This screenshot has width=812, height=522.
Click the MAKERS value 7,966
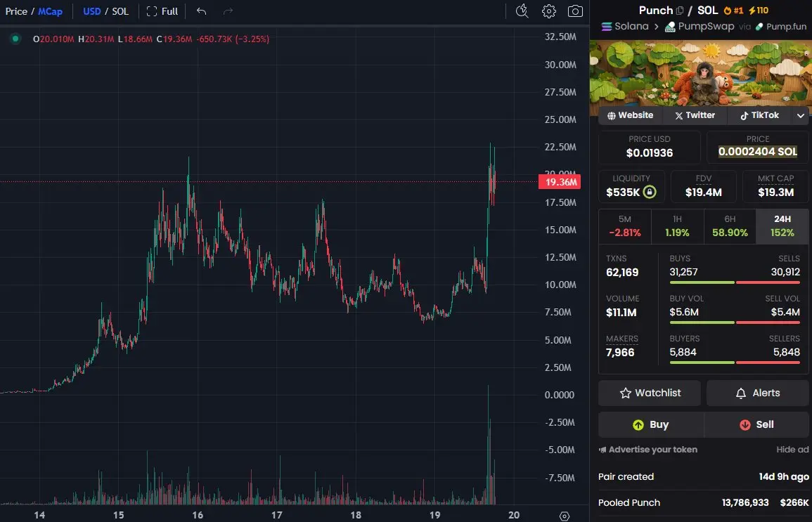tap(620, 353)
